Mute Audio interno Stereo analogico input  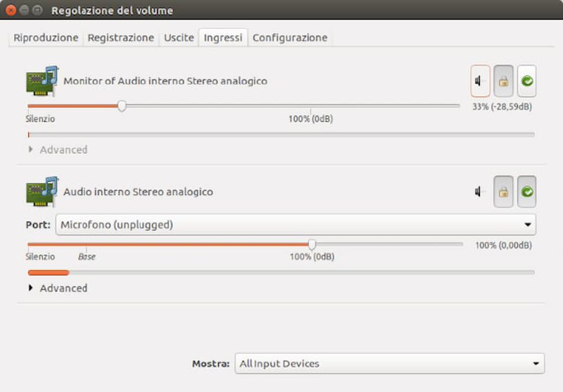pos(480,191)
